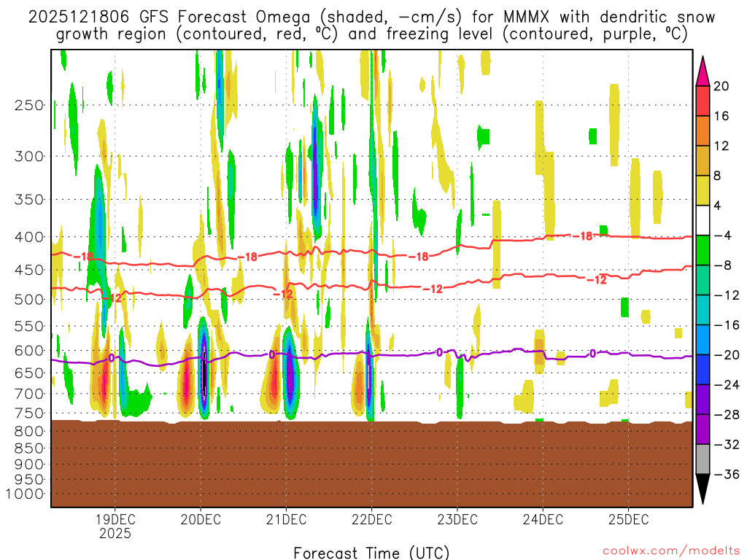Screen dimensions: 747x560
Task: Jump to the 22DEC time axis label
Action: click(371, 520)
